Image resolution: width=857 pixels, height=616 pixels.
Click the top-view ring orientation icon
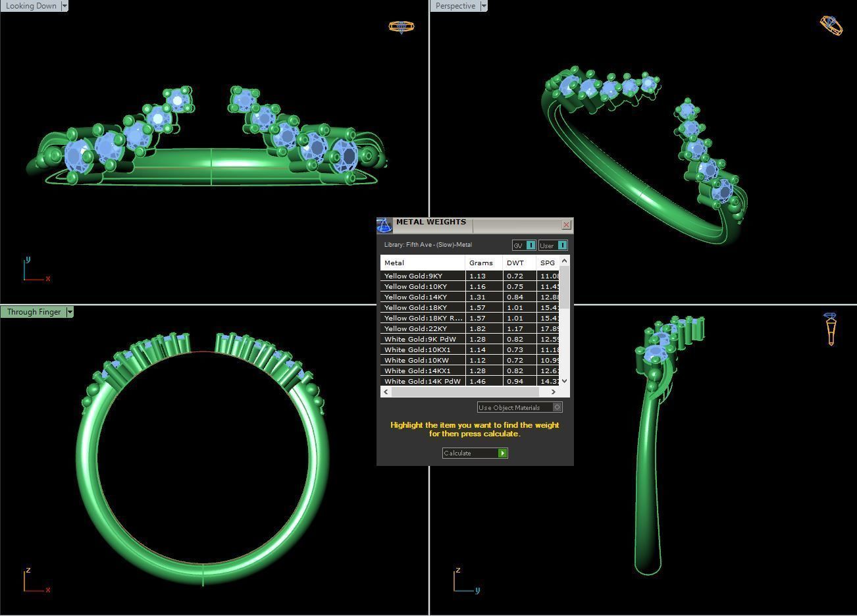(x=401, y=27)
